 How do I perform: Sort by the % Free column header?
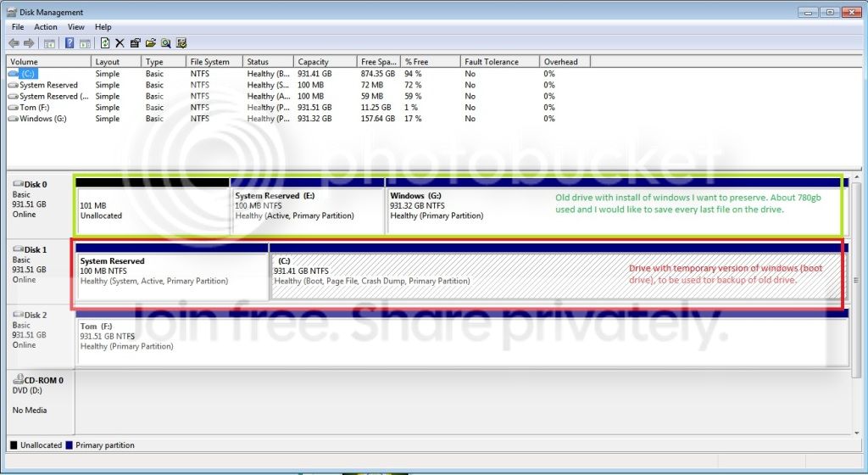430,61
